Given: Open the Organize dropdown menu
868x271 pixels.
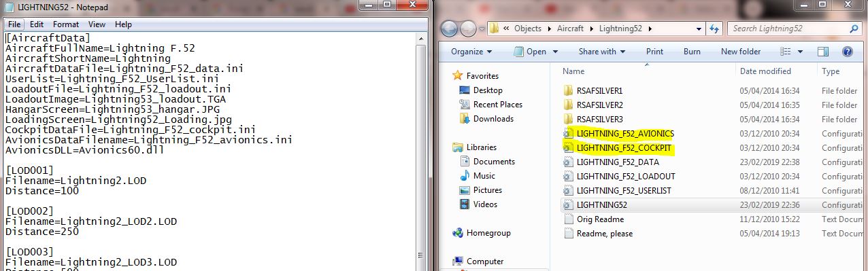Looking at the screenshot, I should tap(471, 51).
